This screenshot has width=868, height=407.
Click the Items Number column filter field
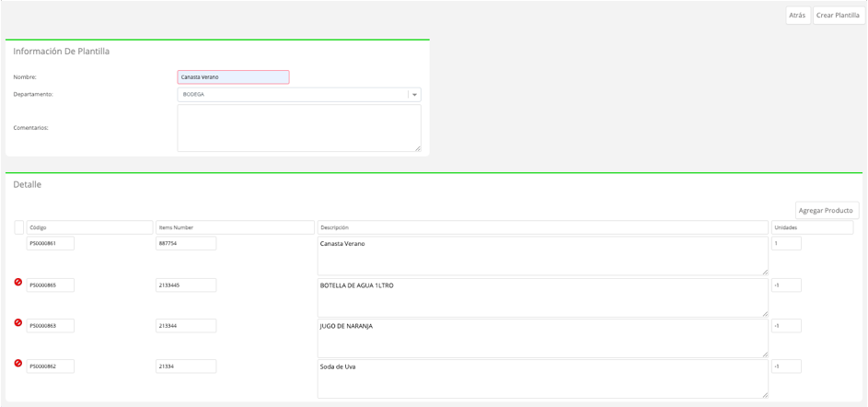(235, 227)
